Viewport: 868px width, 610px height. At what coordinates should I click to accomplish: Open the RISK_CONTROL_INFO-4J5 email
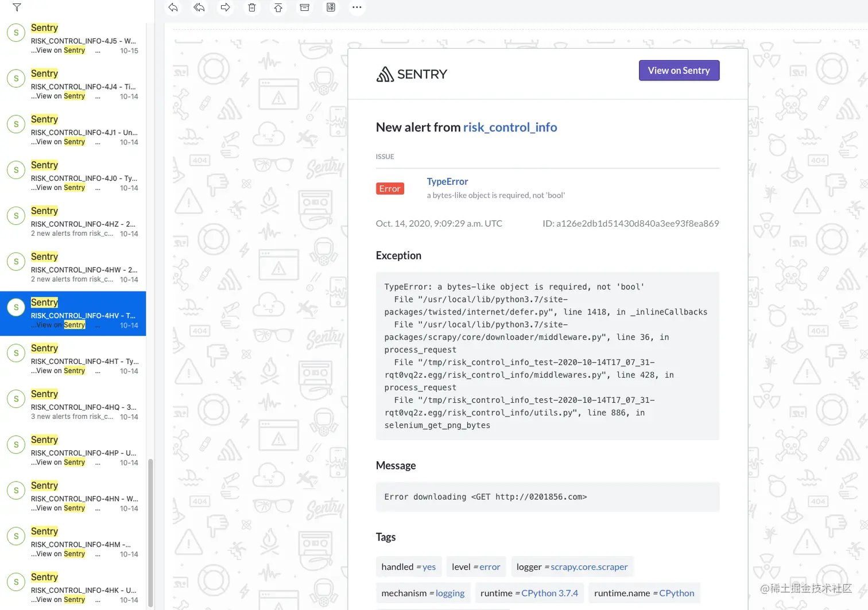click(73, 39)
